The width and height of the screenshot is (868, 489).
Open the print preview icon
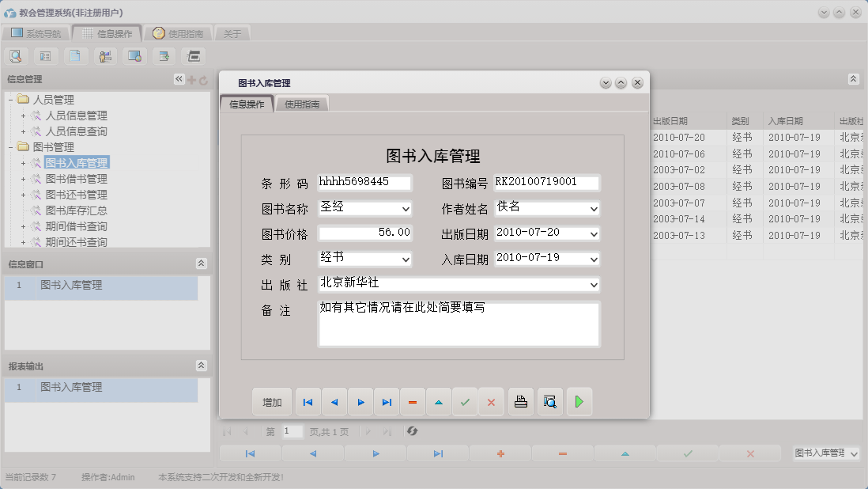(x=550, y=401)
